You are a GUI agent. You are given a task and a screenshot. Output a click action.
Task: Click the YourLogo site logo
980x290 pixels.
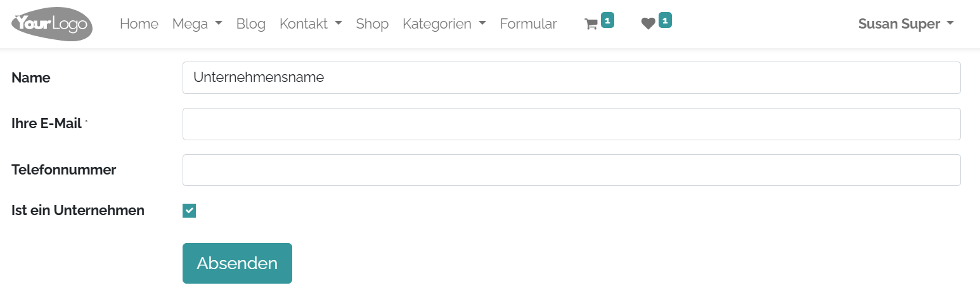pyautogui.click(x=52, y=24)
